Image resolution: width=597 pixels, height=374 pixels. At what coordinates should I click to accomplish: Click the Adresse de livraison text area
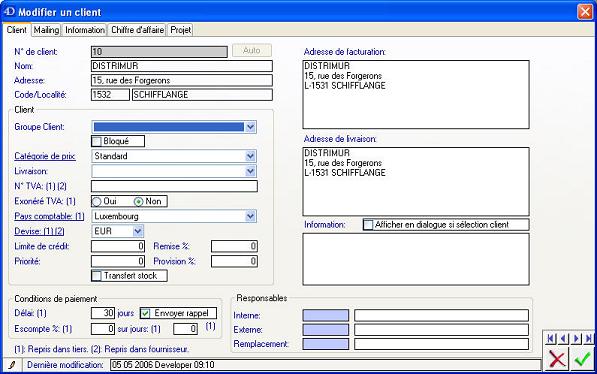pos(416,182)
